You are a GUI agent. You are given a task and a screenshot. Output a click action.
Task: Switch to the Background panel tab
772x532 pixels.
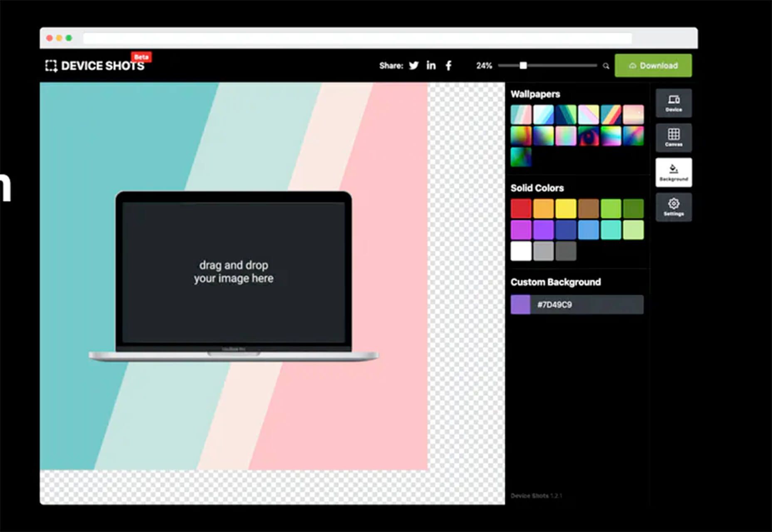[x=673, y=172]
